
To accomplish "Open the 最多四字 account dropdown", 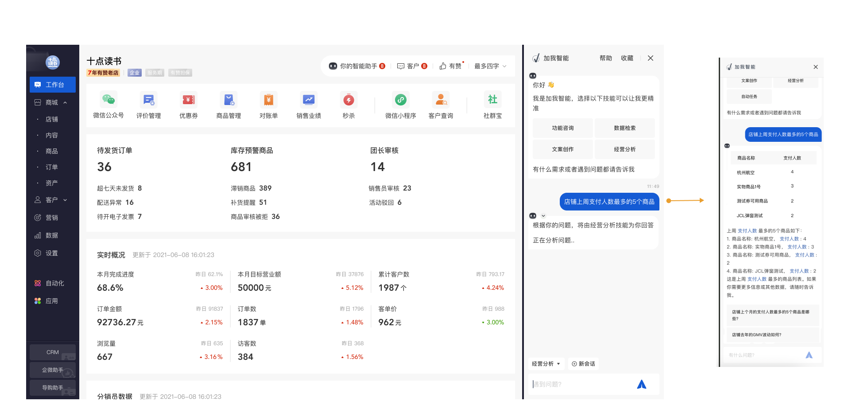I will (x=490, y=66).
